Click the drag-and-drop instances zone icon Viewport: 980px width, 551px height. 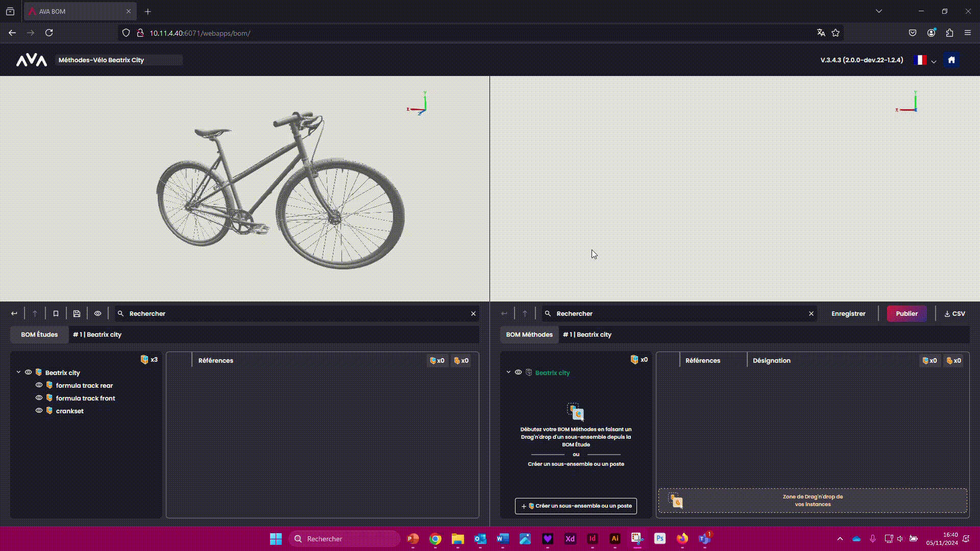pyautogui.click(x=676, y=501)
